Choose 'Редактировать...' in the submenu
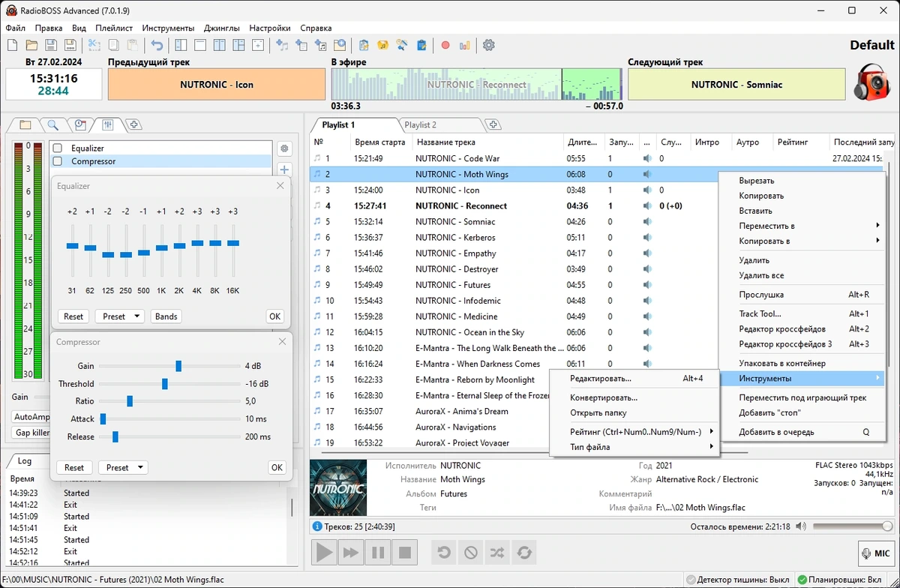The image size is (900, 588). pyautogui.click(x=634, y=379)
